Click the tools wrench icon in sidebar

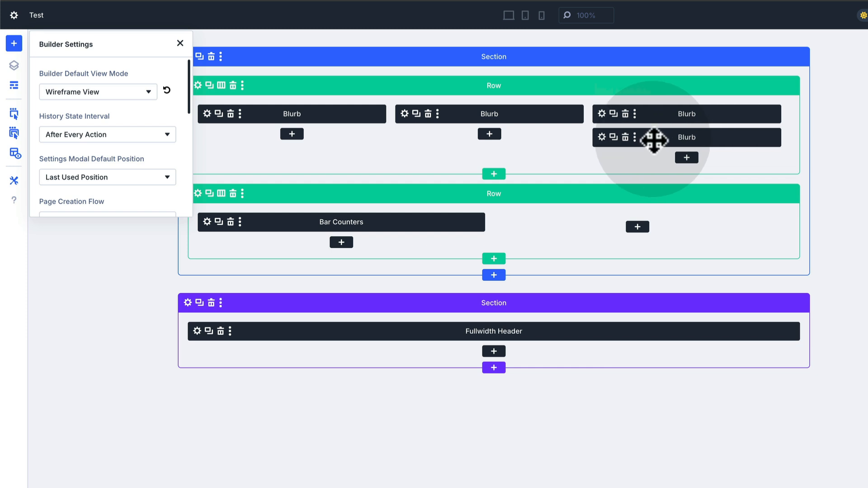click(14, 180)
